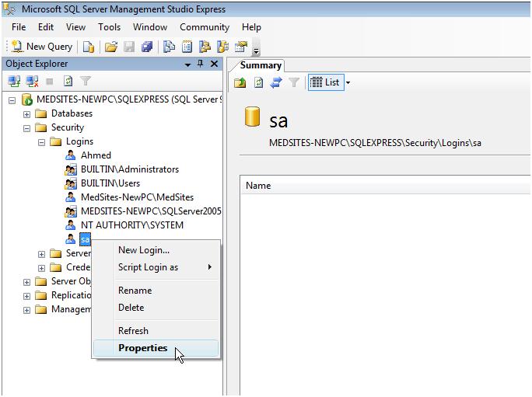Choose Refresh from context menu
The height and width of the screenshot is (397, 532).
click(x=156, y=331)
